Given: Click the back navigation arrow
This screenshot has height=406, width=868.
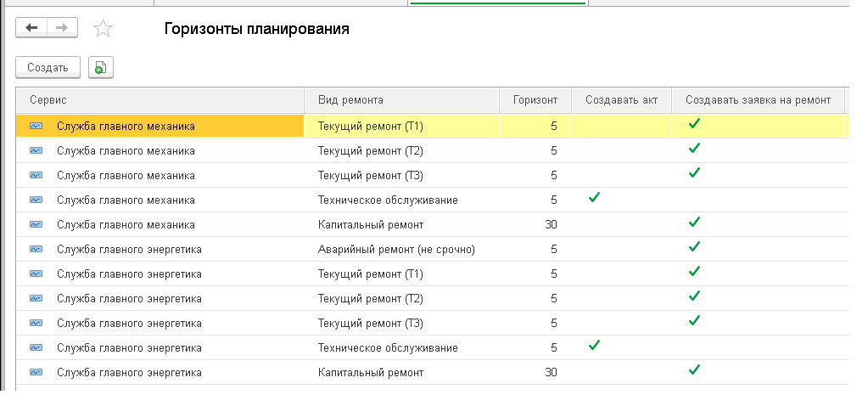Looking at the screenshot, I should point(32,28).
